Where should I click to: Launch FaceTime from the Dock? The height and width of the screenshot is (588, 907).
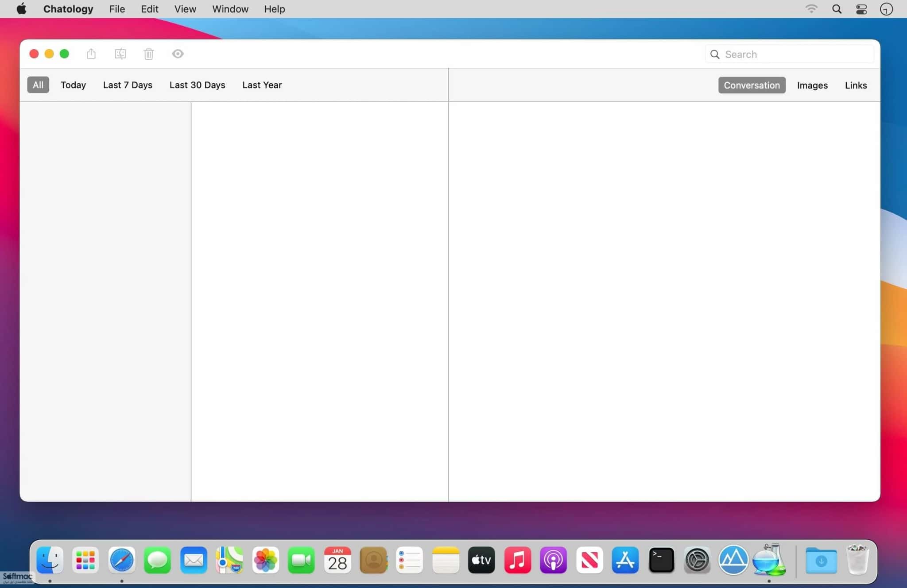pyautogui.click(x=302, y=560)
